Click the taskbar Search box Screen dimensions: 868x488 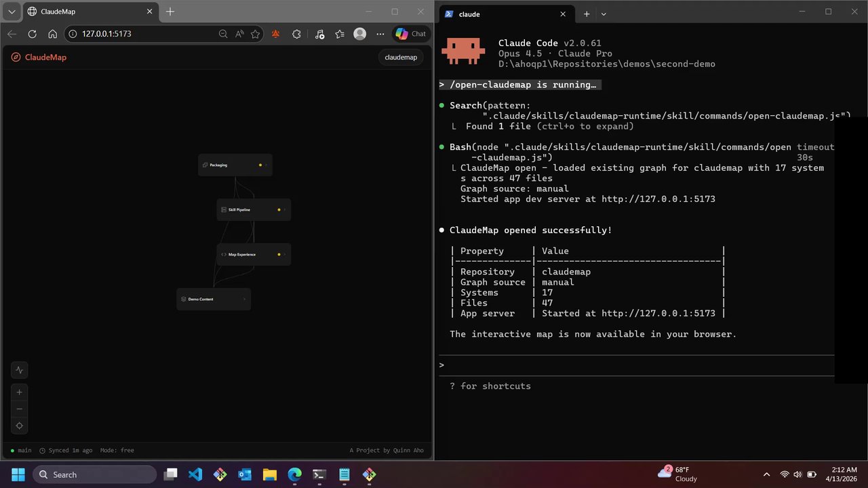(94, 474)
